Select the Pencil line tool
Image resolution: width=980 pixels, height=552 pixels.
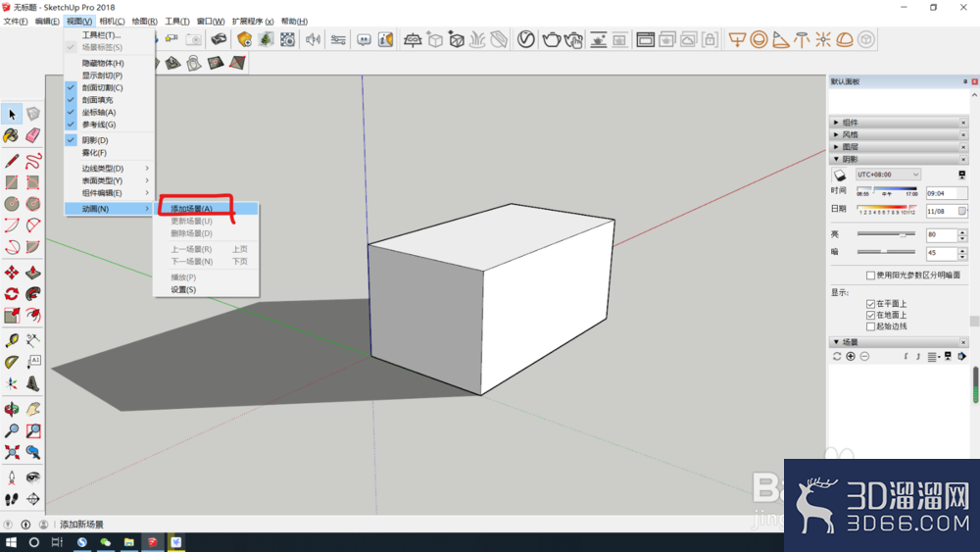click(x=11, y=161)
